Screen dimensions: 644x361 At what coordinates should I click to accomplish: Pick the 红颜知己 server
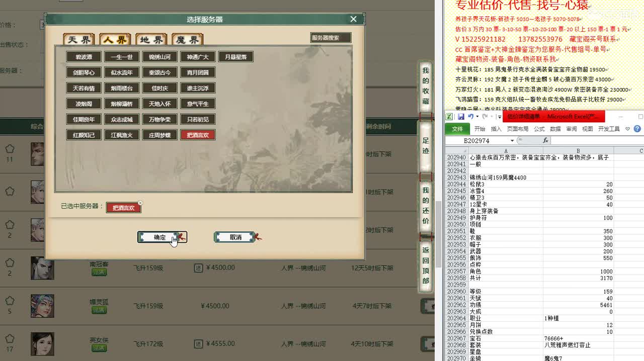tap(84, 135)
